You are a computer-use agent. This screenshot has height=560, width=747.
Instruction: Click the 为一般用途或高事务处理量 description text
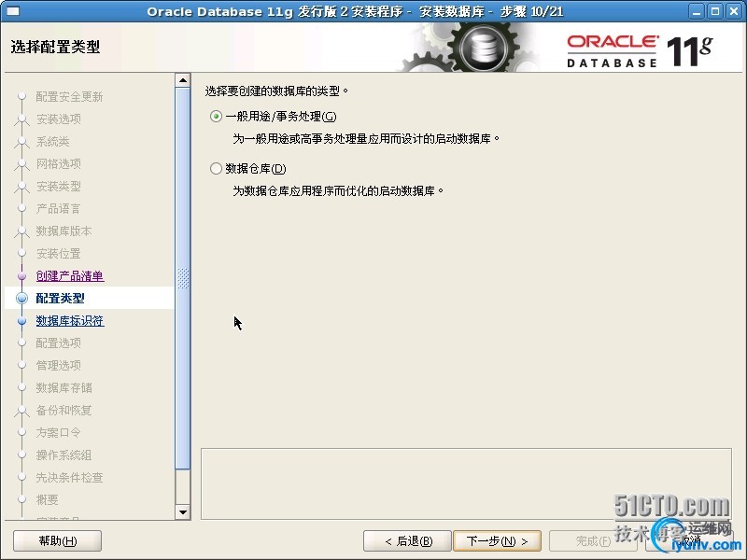366,138
